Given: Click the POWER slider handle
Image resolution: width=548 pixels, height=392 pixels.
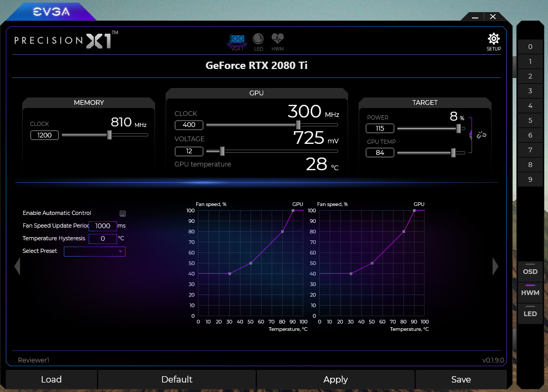Looking at the screenshot, I should point(458,128).
